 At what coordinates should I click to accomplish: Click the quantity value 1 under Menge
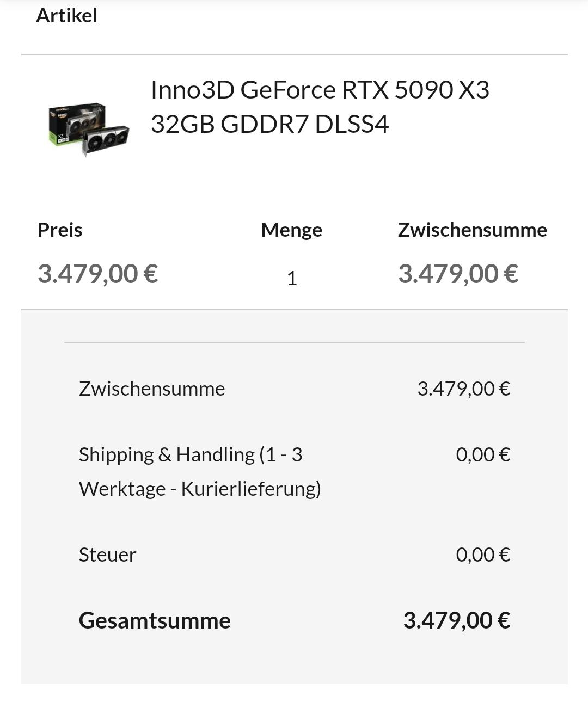(292, 278)
